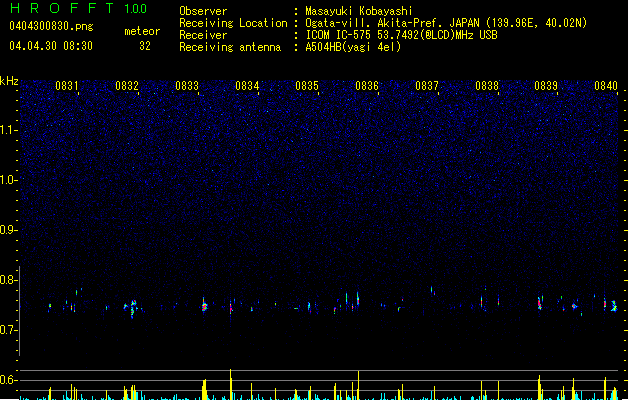Click the kHz axis unit label
The image size is (629, 400).
[9, 81]
